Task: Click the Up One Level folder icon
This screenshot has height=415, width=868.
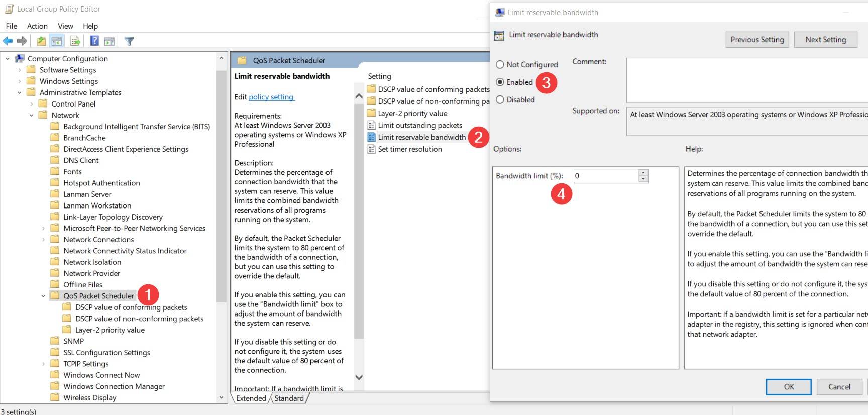Action: tap(41, 41)
